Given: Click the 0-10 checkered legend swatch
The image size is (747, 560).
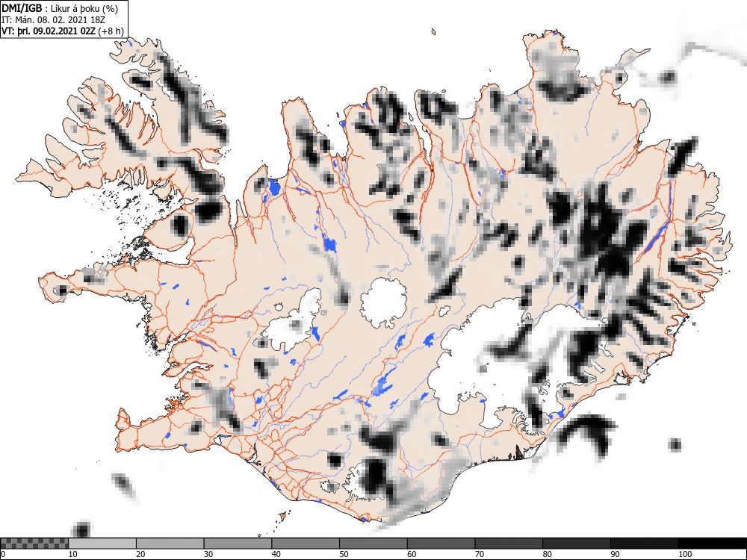Looking at the screenshot, I should (x=35, y=544).
